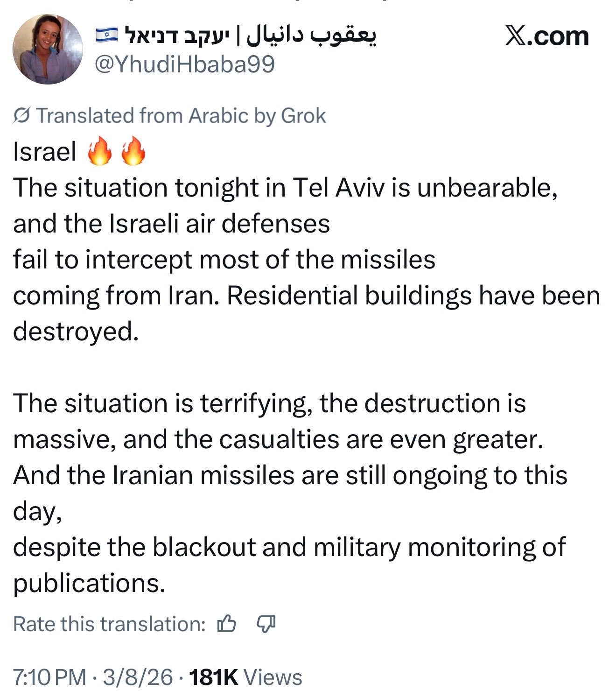Open the @YhudiHbaba99 handle
Image resolution: width=616 pixels, height=691 pixels.
185,64
